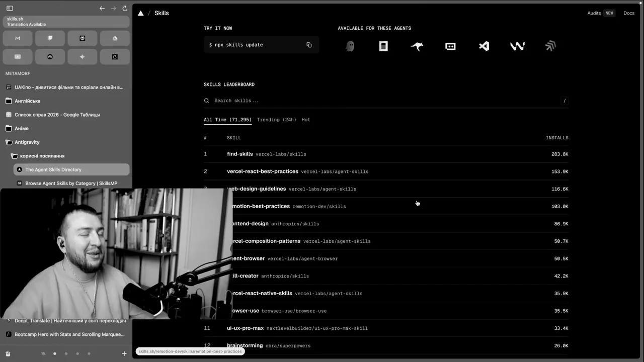Image resolution: width=644 pixels, height=362 pixels.
Task: Click the METAMORF space title
Action: 18,73
